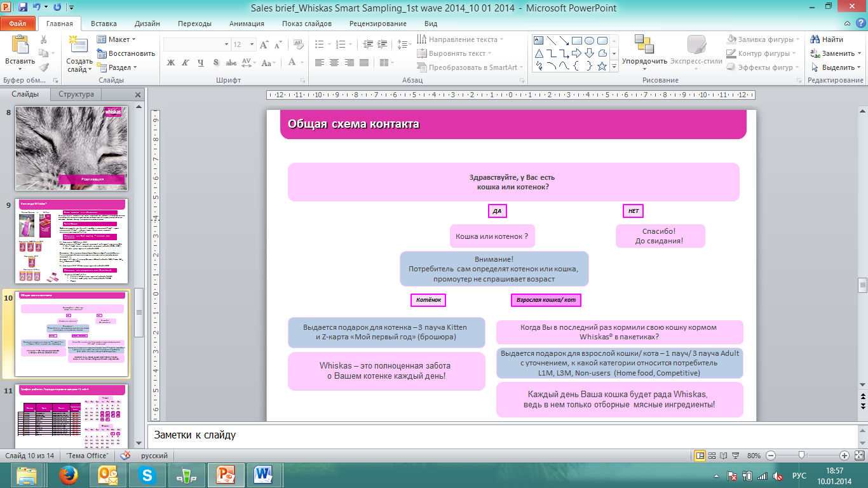Toggle underline (Ч) formatting
This screenshot has height=488, width=868.
point(200,62)
